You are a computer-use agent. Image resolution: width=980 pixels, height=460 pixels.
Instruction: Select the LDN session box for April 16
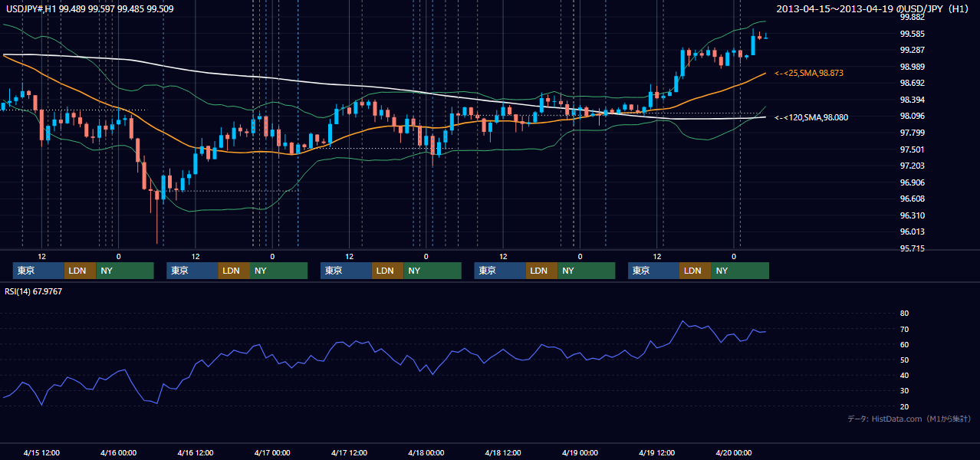coord(233,271)
